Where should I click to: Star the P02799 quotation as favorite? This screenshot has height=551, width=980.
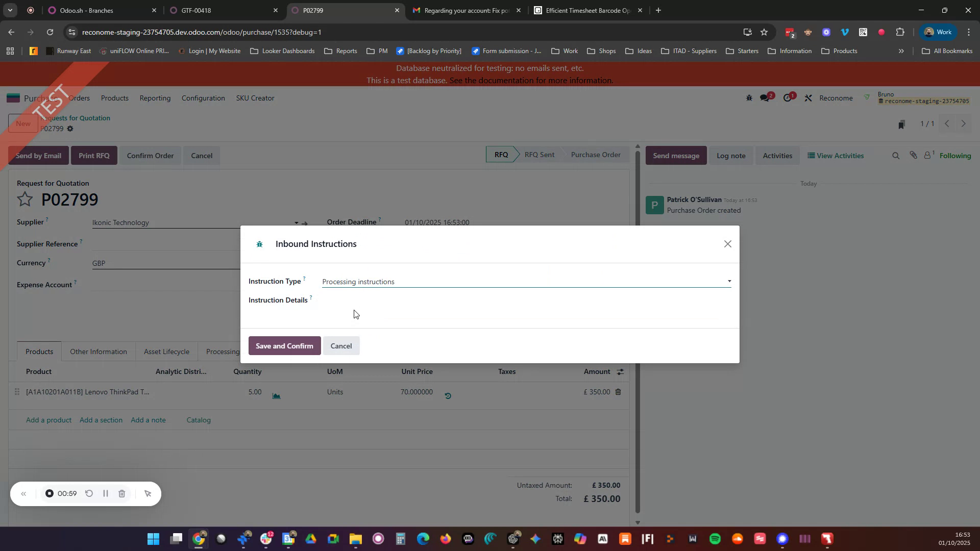[x=24, y=199]
